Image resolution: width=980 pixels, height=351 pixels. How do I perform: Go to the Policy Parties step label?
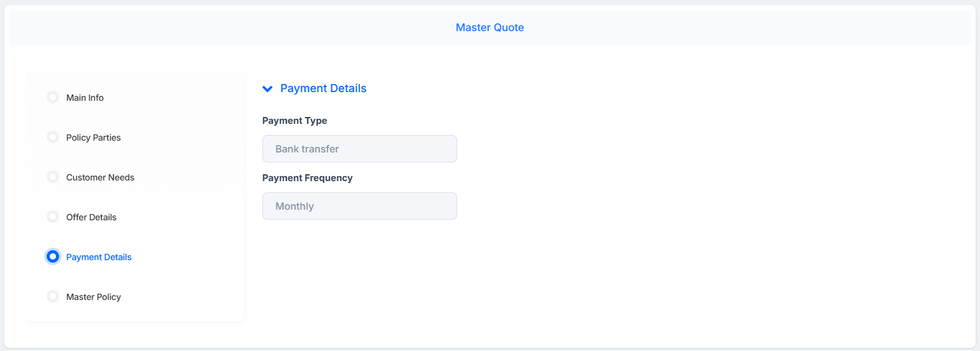pos(93,138)
